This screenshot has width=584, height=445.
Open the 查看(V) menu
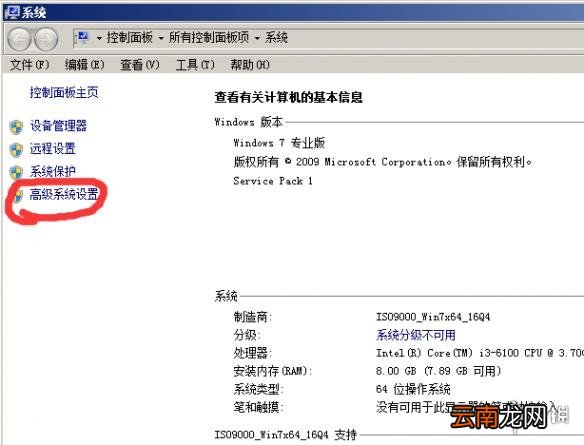[x=140, y=65]
